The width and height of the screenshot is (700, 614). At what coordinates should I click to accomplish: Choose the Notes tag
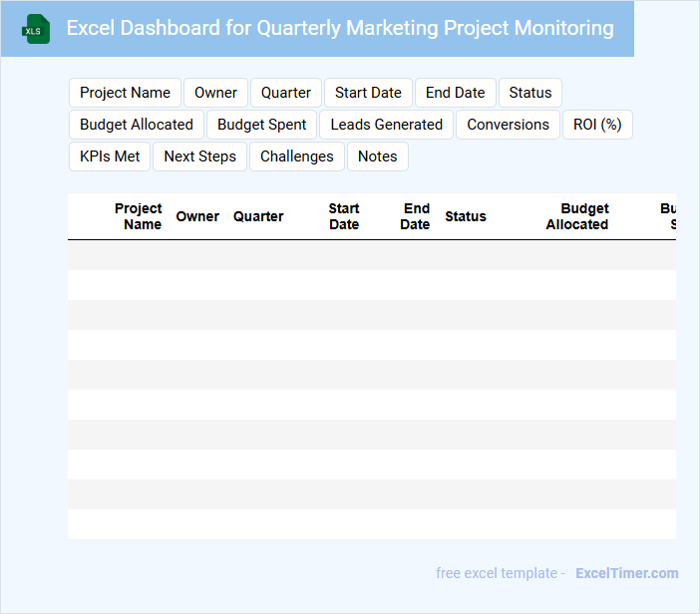(x=377, y=156)
